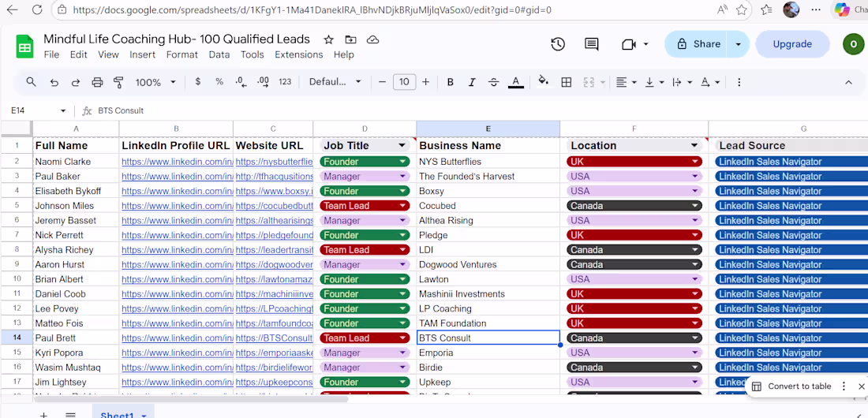868x418 pixels.
Task: Star the spreadsheet title
Action: 329,39
